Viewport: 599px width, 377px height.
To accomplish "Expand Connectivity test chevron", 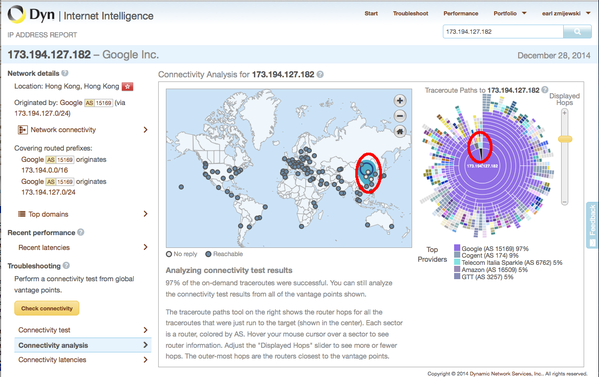I will (x=145, y=330).
